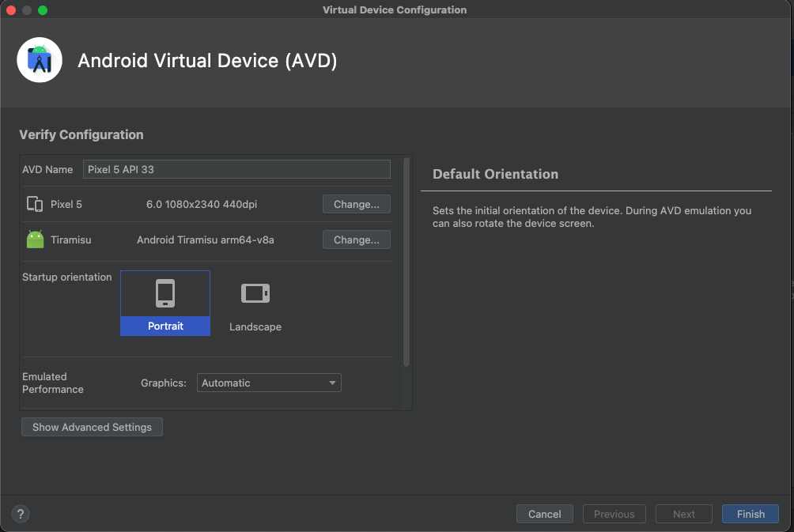Expand Show Advanced Settings

coord(92,427)
